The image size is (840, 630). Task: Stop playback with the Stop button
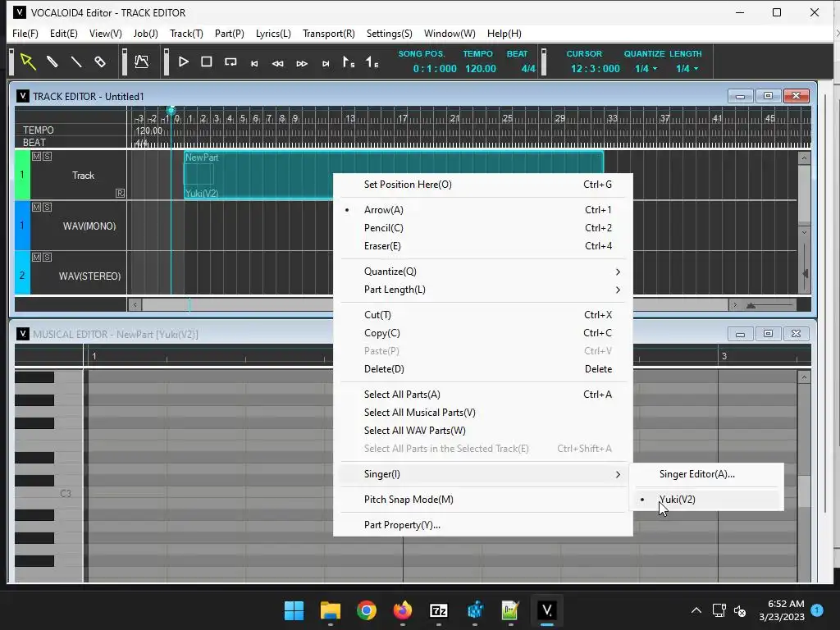pos(206,62)
